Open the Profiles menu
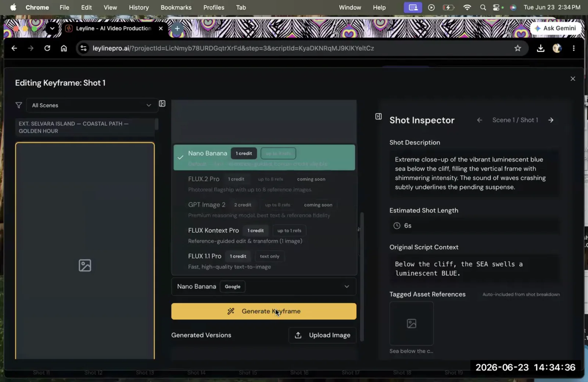 point(214,7)
